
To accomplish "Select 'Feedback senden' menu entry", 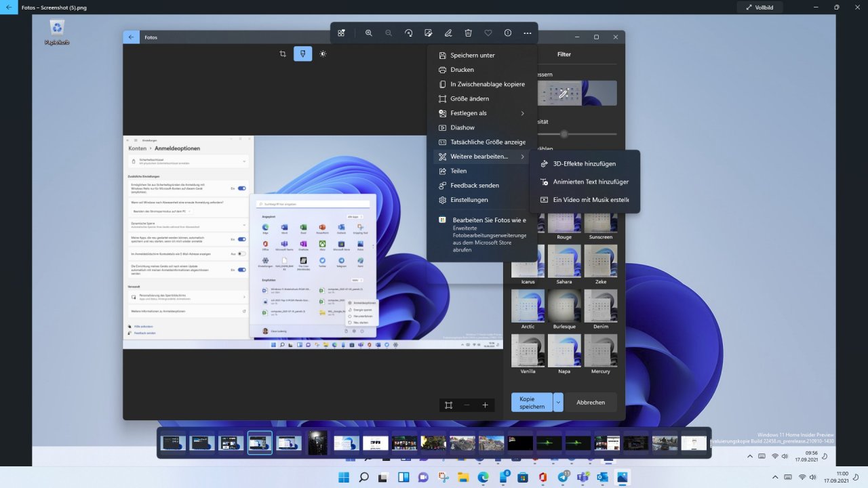I will tap(482, 185).
